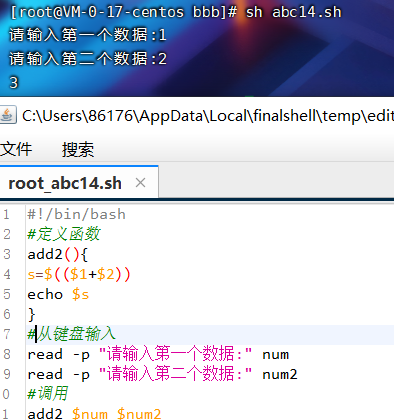Click code line 'add2(){'
The image size is (394, 420).
(57, 254)
